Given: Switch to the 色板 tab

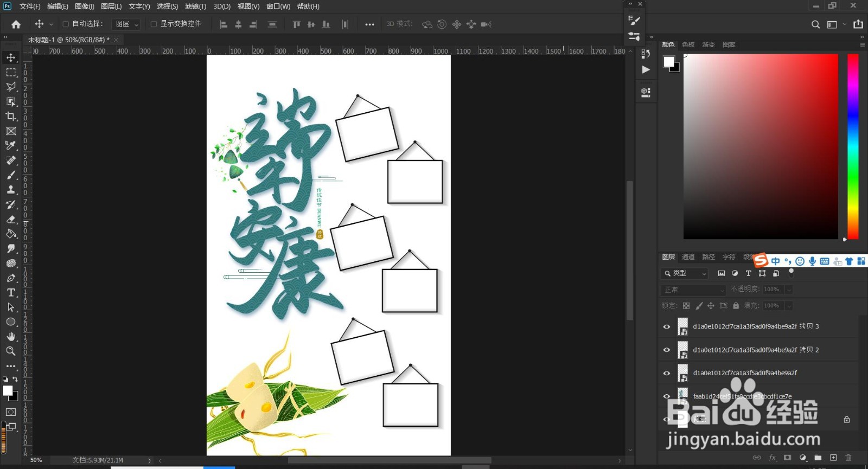Looking at the screenshot, I should point(688,44).
